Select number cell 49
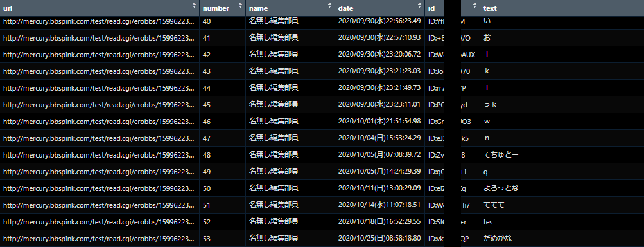Image resolution: width=644 pixels, height=247 pixels. pos(223,172)
